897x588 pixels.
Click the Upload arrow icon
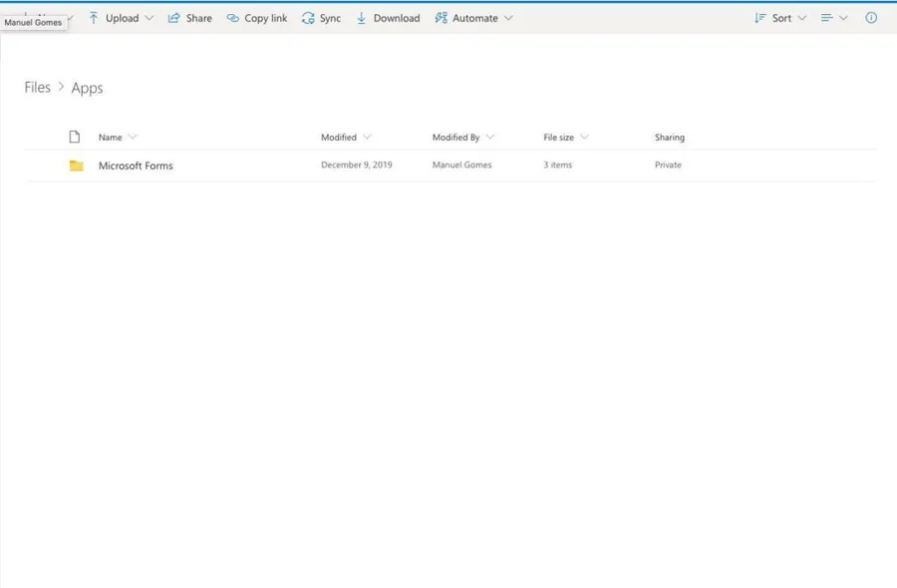click(94, 18)
